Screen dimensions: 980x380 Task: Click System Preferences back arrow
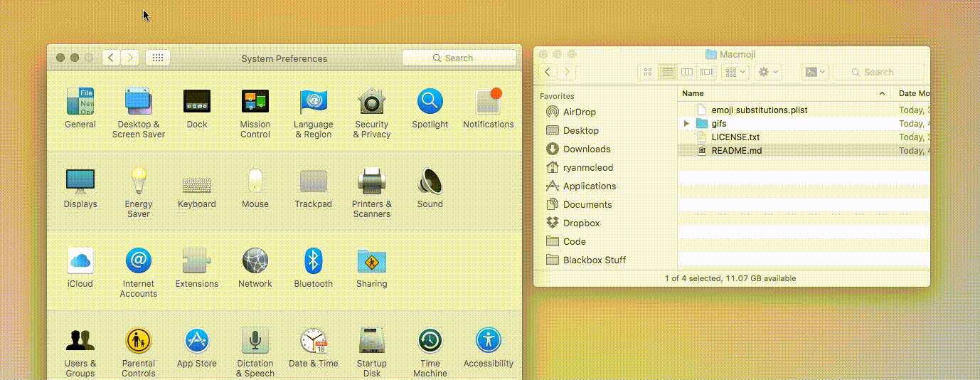(112, 58)
